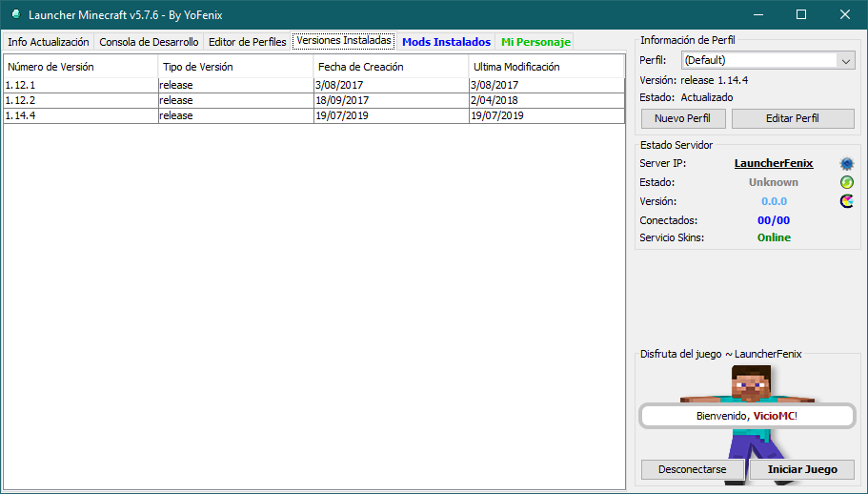Open Mi Personaje tab
This screenshot has height=494, width=868.
pyautogui.click(x=535, y=42)
